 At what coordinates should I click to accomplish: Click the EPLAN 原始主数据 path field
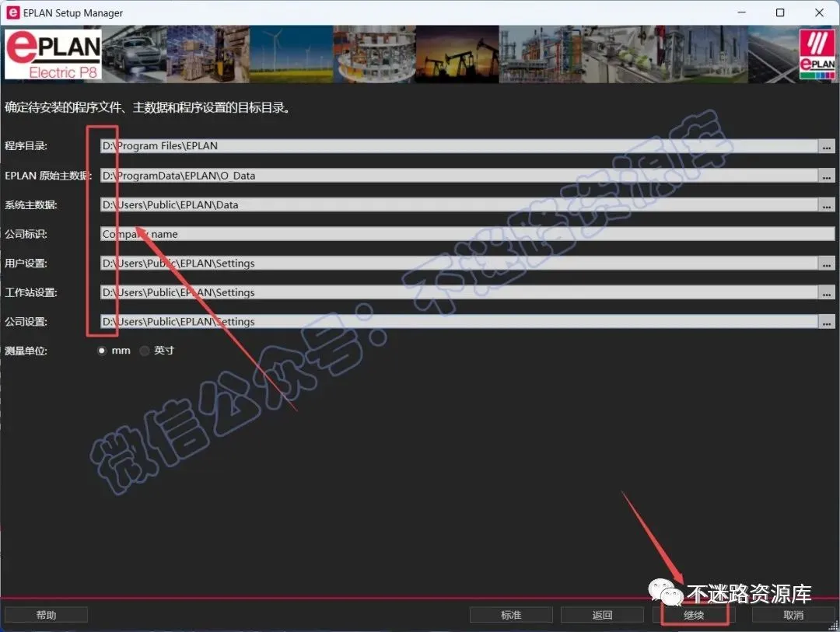(x=459, y=176)
